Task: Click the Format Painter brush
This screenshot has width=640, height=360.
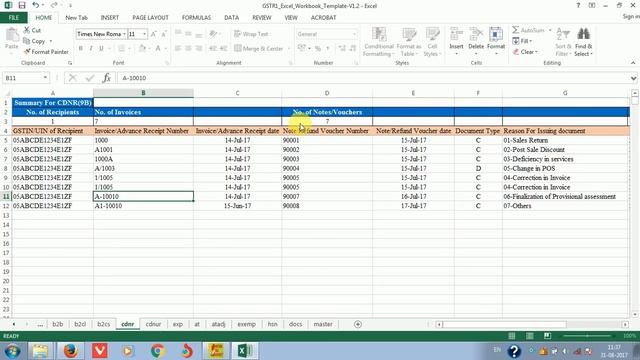Action: tap(46, 52)
